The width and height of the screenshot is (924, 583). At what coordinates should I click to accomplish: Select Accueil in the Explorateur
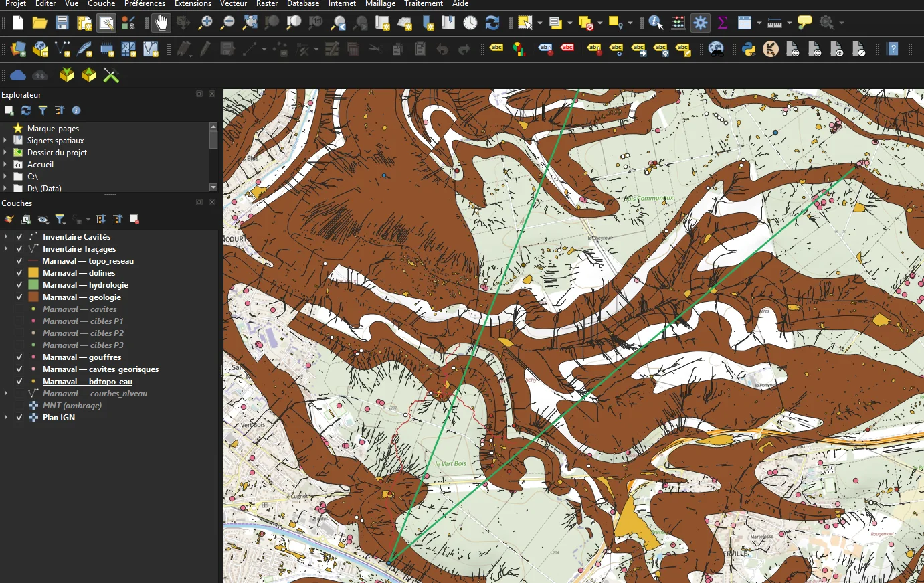(x=40, y=165)
